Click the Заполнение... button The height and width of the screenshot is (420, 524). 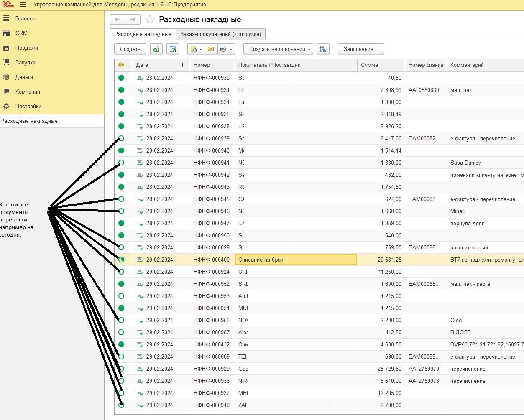(360, 49)
